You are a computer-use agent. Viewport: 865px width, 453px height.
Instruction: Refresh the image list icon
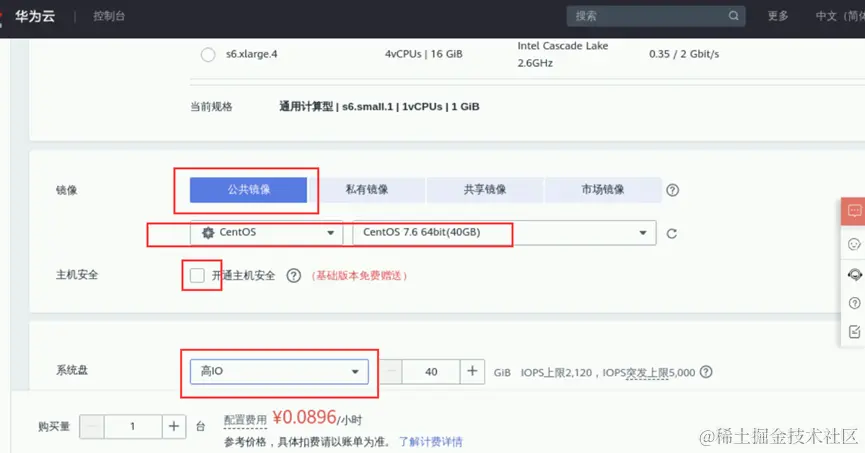671,233
